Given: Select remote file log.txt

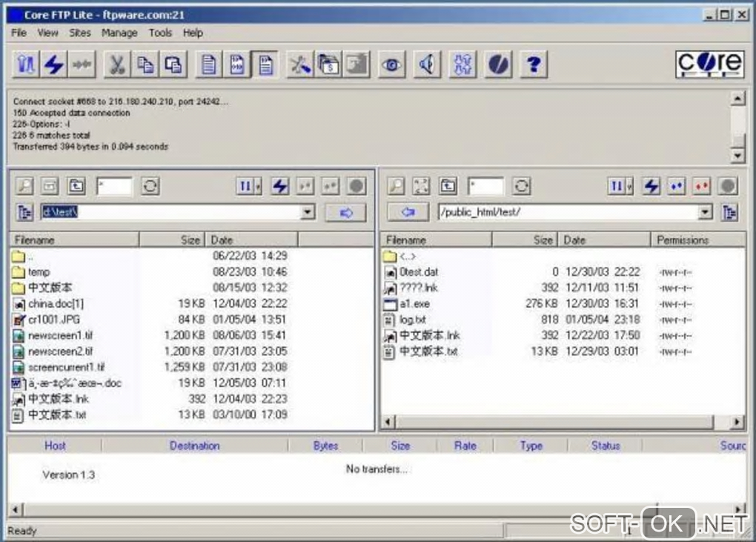Looking at the screenshot, I should point(412,320).
